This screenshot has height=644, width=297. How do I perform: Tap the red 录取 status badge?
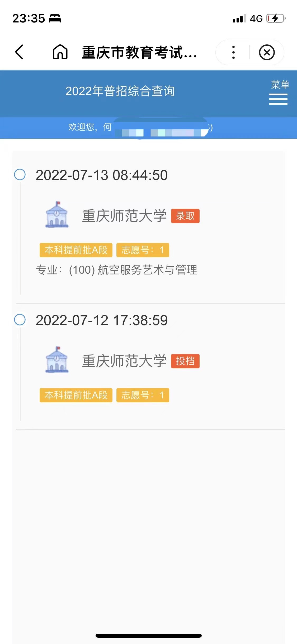(185, 216)
